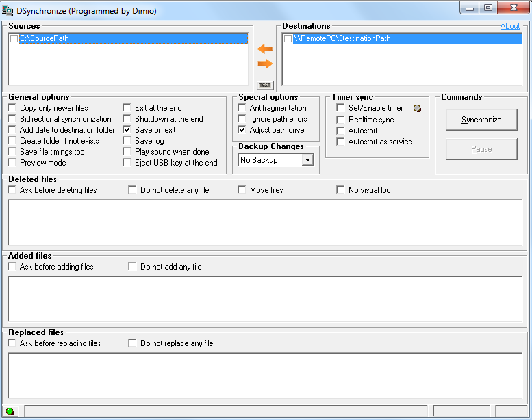Image resolution: width=532 pixels, height=420 pixels.
Task: Enable the Do not replace any file option
Action: 133,343
